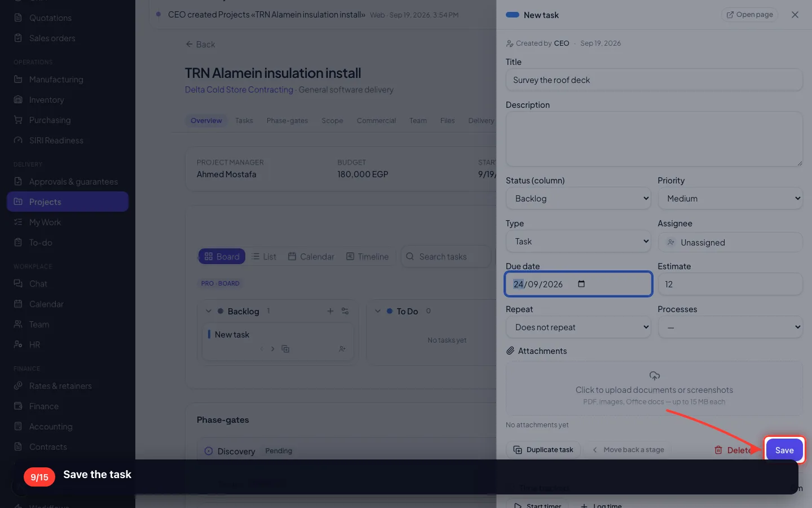Click the paperclip icon beside Attachments
812x508 pixels.
pos(510,351)
